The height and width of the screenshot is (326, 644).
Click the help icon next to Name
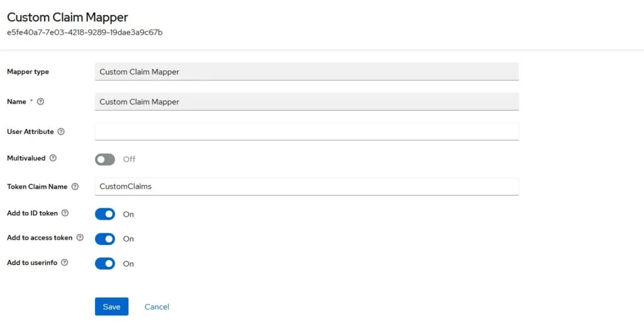[41, 101]
